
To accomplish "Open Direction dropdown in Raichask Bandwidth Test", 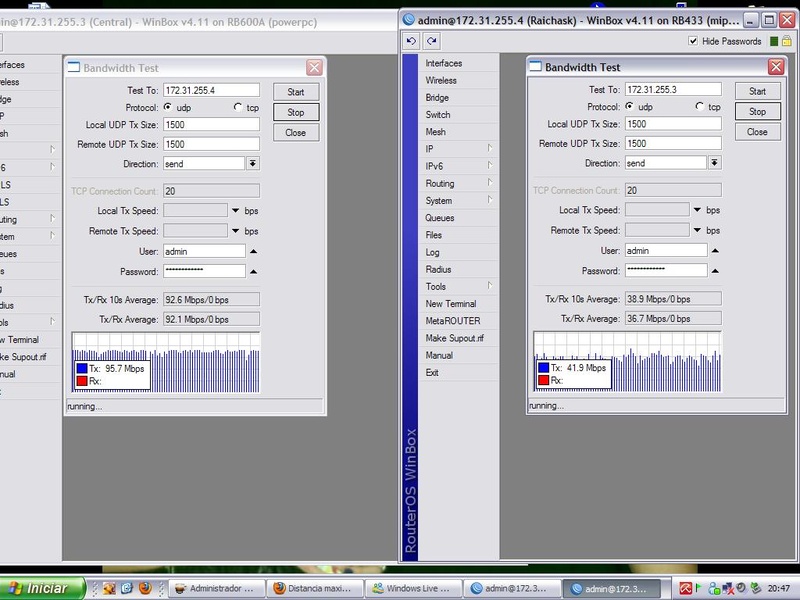I will (716, 163).
